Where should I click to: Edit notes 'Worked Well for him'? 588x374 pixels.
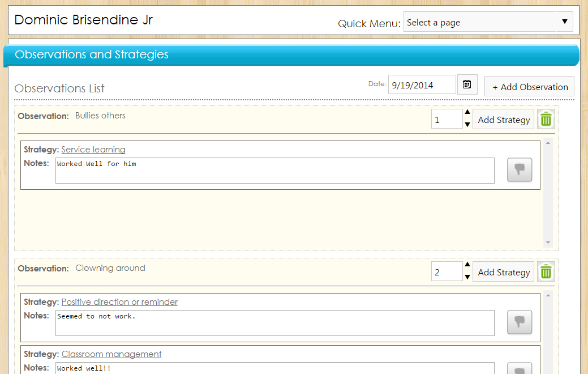click(275, 171)
